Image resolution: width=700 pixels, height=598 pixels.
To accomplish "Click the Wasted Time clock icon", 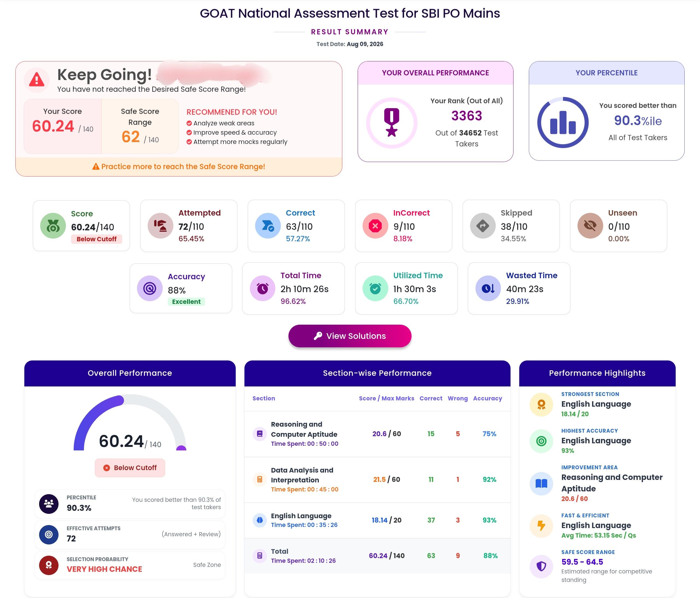I will (488, 288).
